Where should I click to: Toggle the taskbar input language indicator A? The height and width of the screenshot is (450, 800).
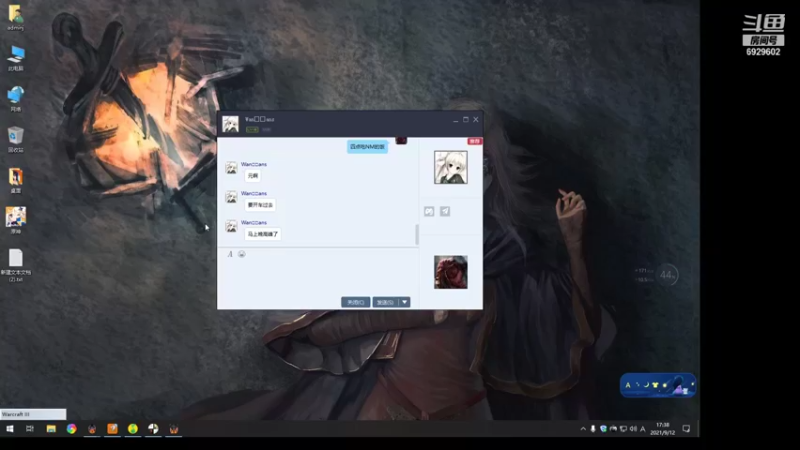click(x=643, y=429)
